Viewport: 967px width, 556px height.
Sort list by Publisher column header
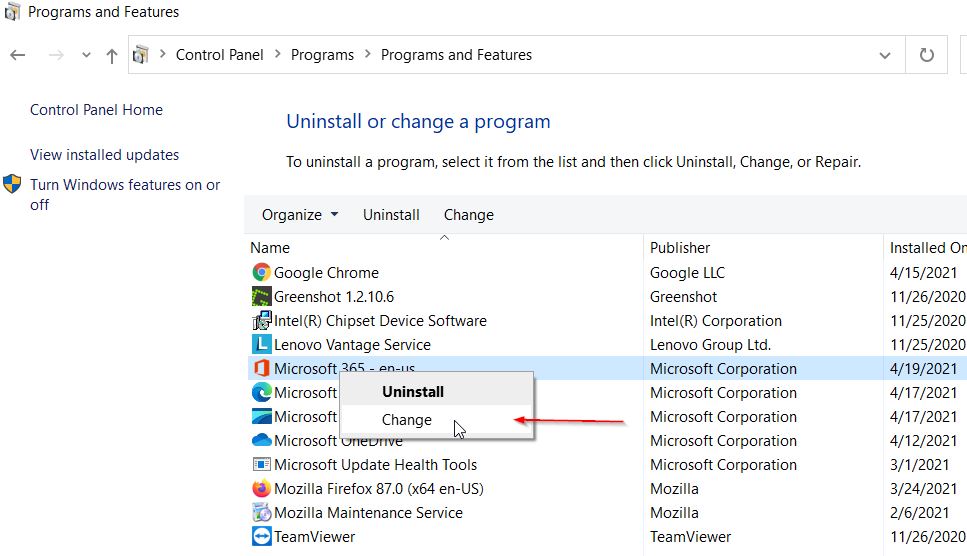coord(680,248)
